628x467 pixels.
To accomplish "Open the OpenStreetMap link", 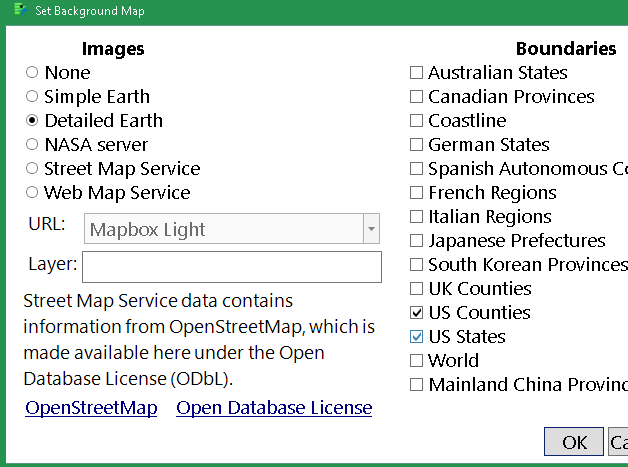I will [x=91, y=408].
